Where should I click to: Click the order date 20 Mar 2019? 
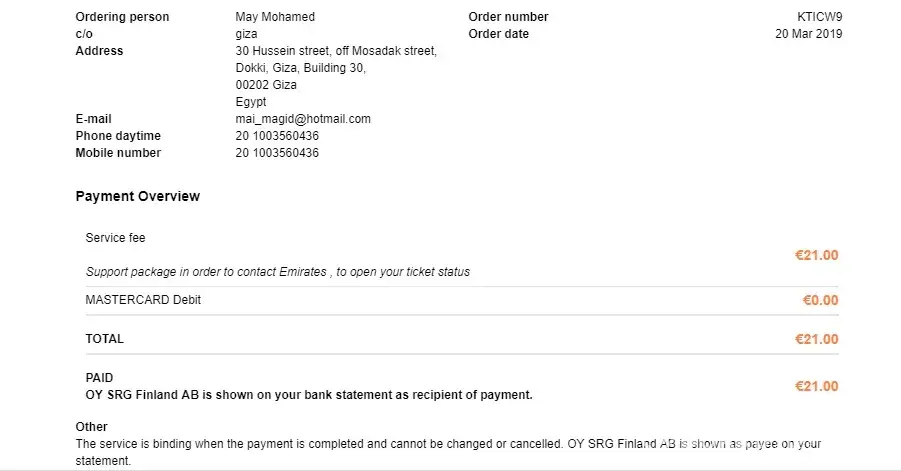tap(808, 34)
